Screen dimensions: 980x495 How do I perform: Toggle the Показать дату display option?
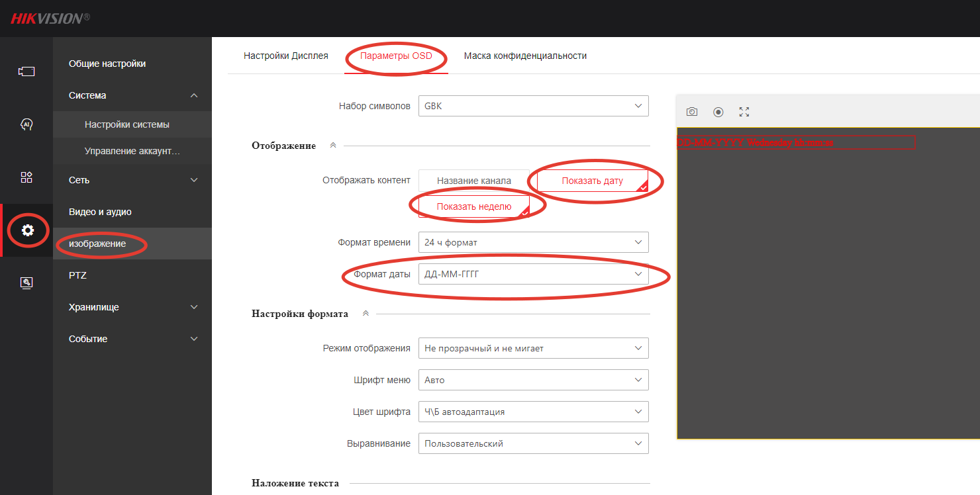click(x=593, y=181)
